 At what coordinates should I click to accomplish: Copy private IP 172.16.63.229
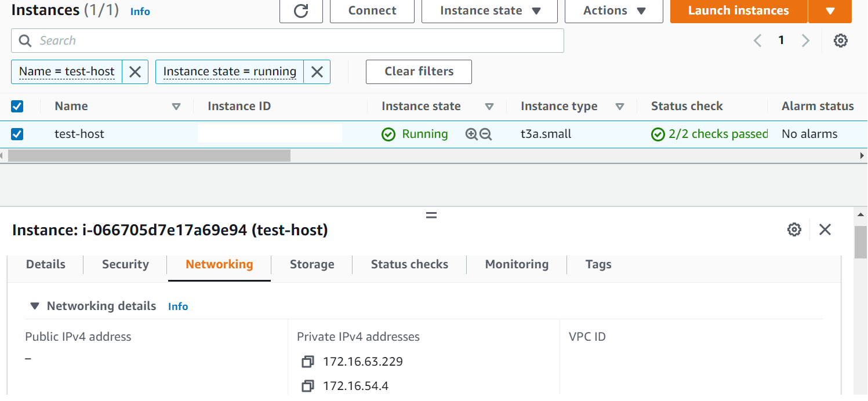pos(307,362)
